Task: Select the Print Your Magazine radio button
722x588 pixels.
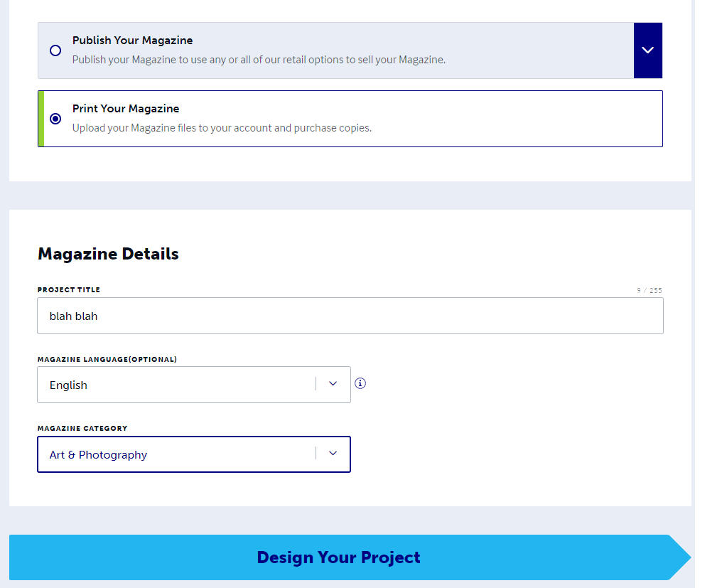Action: (x=55, y=119)
